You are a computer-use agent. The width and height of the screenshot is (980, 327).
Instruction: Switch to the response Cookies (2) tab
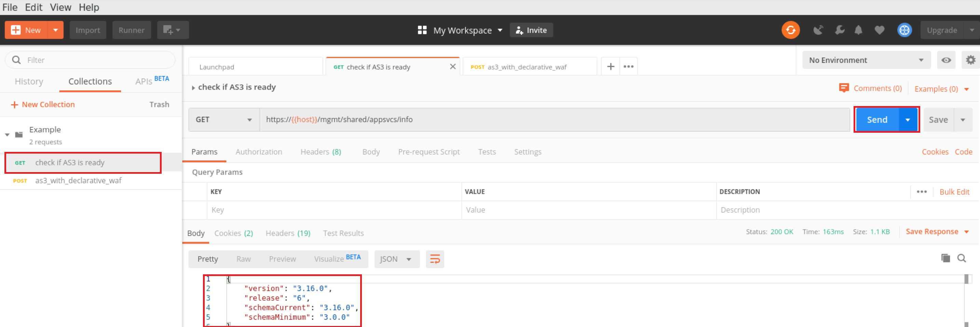[x=234, y=233]
